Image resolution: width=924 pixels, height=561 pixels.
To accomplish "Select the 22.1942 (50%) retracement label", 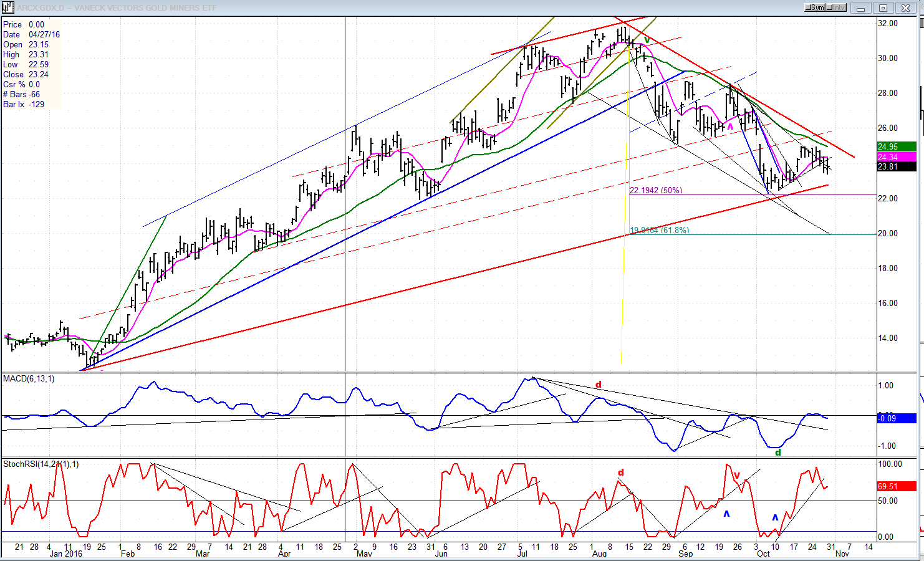I will coord(656,191).
